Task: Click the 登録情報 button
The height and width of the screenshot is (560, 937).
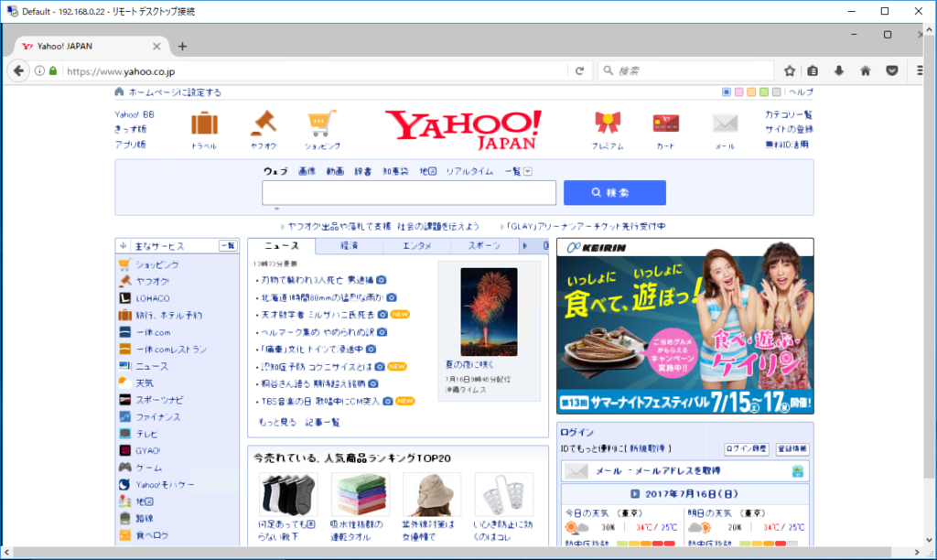Action: coord(792,449)
